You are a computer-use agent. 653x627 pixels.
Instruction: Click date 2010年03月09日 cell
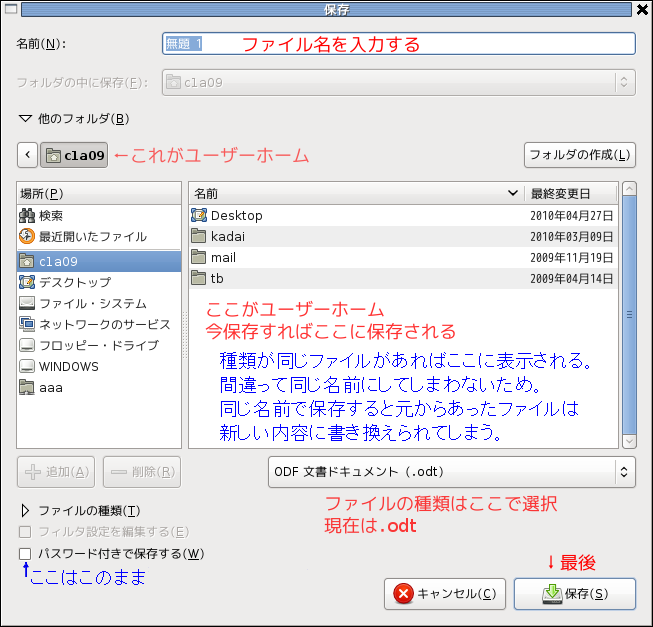[x=571, y=236]
